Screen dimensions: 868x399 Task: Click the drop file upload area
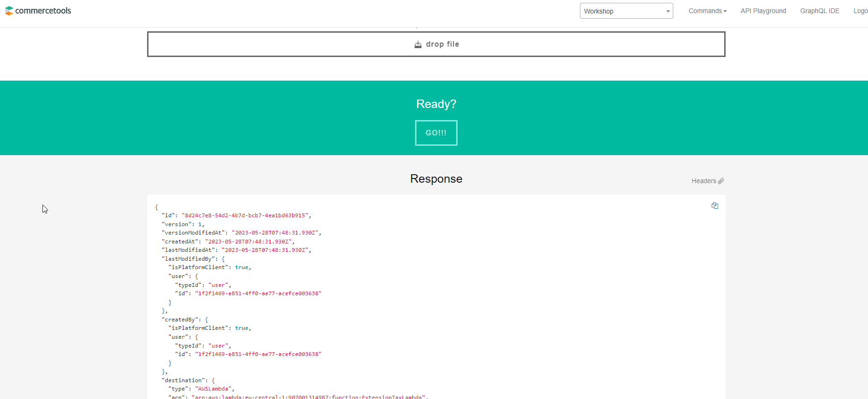tap(436, 44)
